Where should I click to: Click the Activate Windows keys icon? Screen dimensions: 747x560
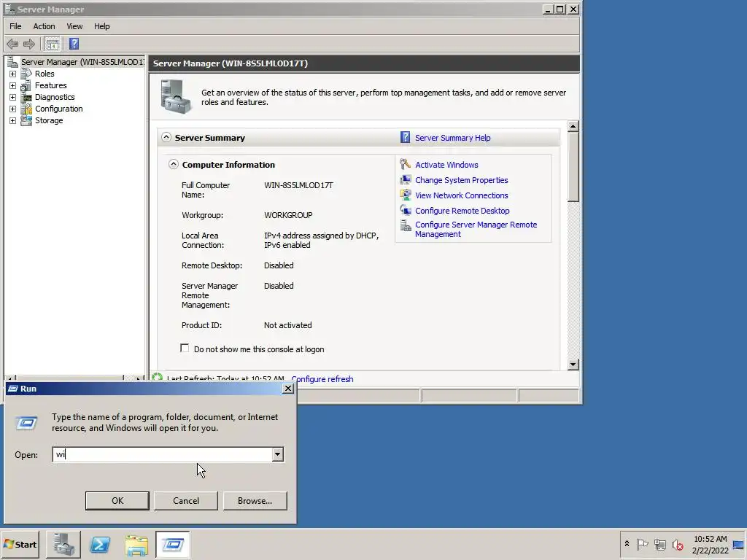tap(405, 165)
